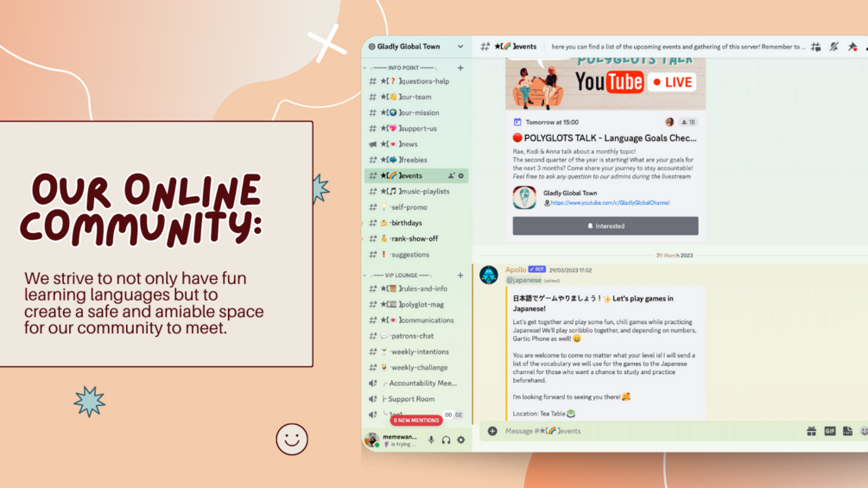Open the weekly-challenge channel
Viewport: 868px width, 488px height.
[x=416, y=368]
